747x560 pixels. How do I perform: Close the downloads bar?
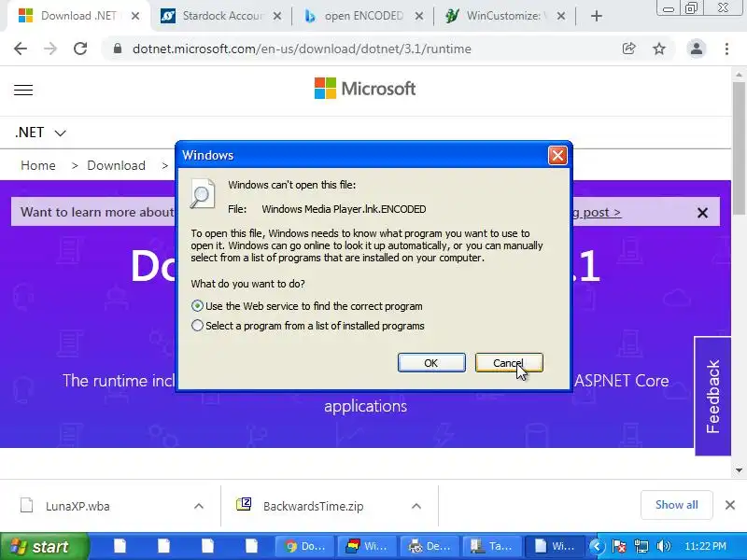(730, 505)
